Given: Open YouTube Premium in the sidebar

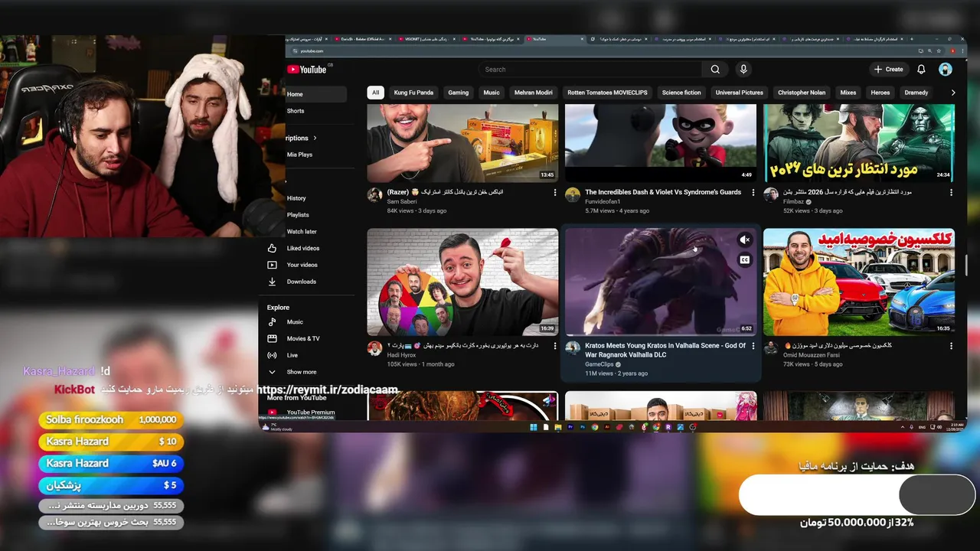Looking at the screenshot, I should [311, 412].
